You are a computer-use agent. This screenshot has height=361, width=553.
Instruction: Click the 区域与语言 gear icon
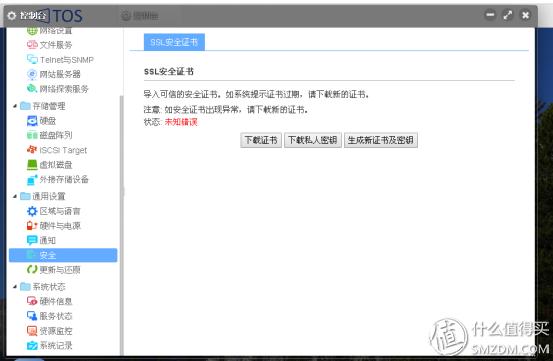coord(32,211)
